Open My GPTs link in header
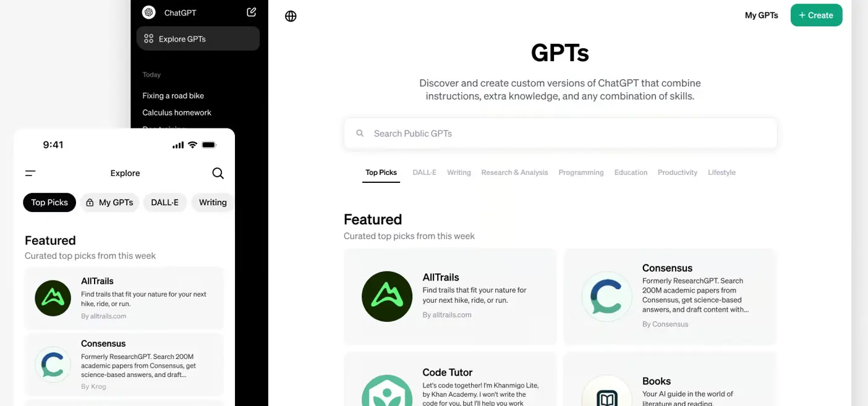This screenshot has height=406, width=868. coord(761,15)
